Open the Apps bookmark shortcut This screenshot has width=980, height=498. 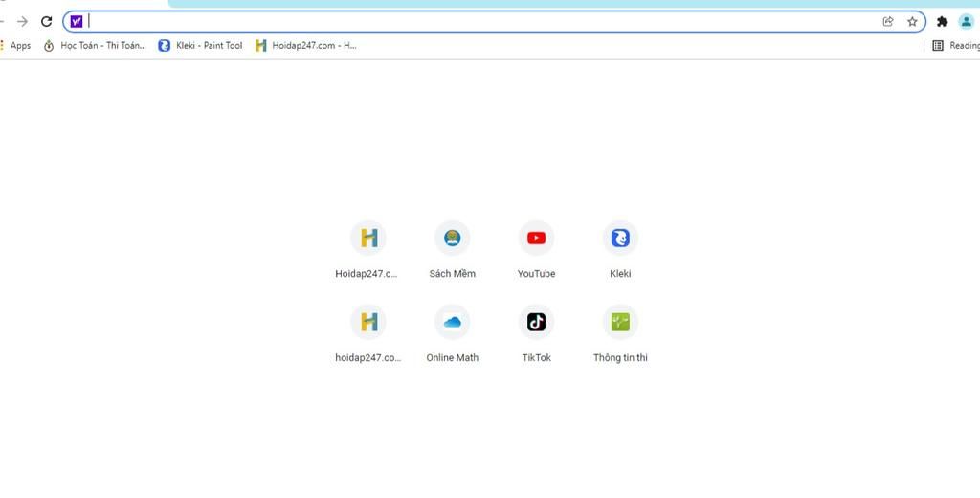click(x=15, y=46)
